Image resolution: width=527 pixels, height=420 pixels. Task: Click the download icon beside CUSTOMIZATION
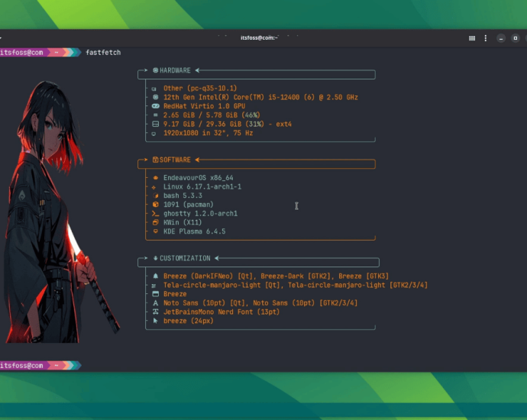155,258
